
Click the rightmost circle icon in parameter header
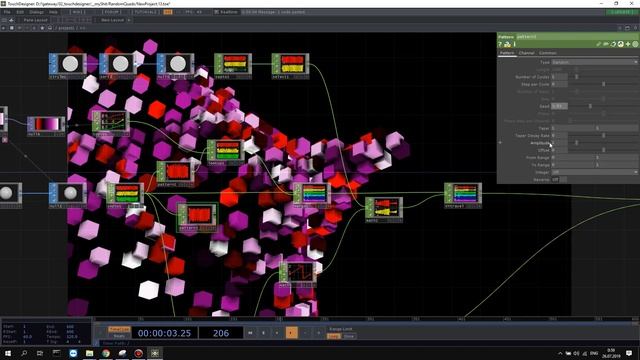click(x=635, y=44)
